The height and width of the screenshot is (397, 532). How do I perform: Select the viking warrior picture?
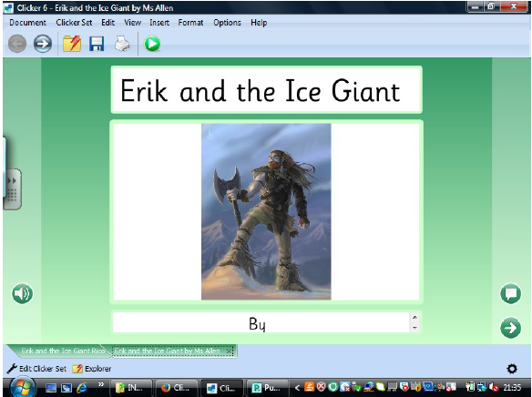click(x=266, y=211)
